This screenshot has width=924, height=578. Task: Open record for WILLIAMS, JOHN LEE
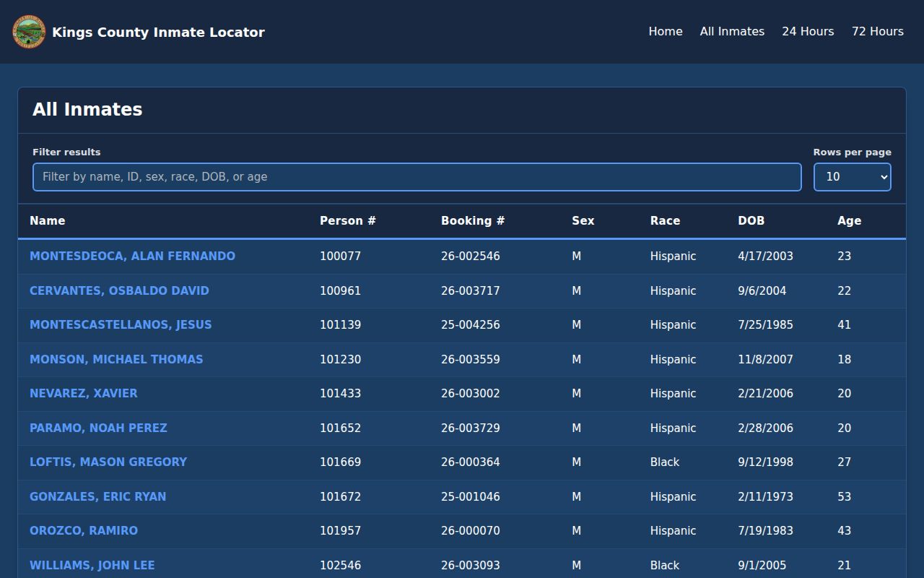(x=92, y=565)
